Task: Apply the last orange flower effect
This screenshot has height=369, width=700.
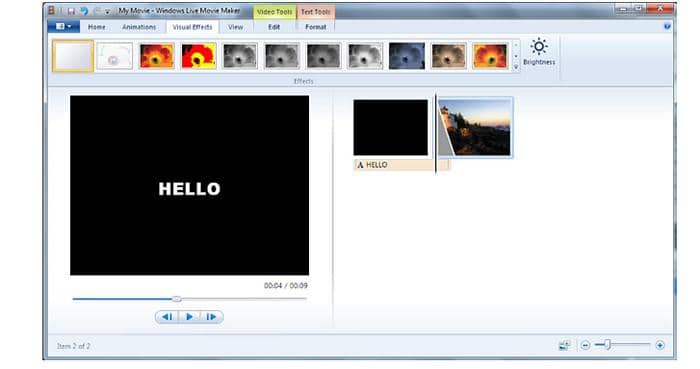Action: [490, 56]
